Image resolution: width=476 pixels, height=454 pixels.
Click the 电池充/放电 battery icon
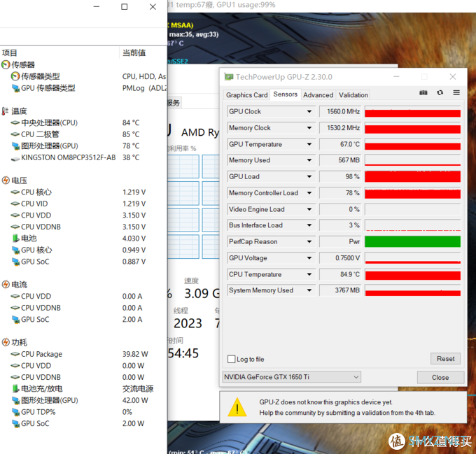coord(16,389)
